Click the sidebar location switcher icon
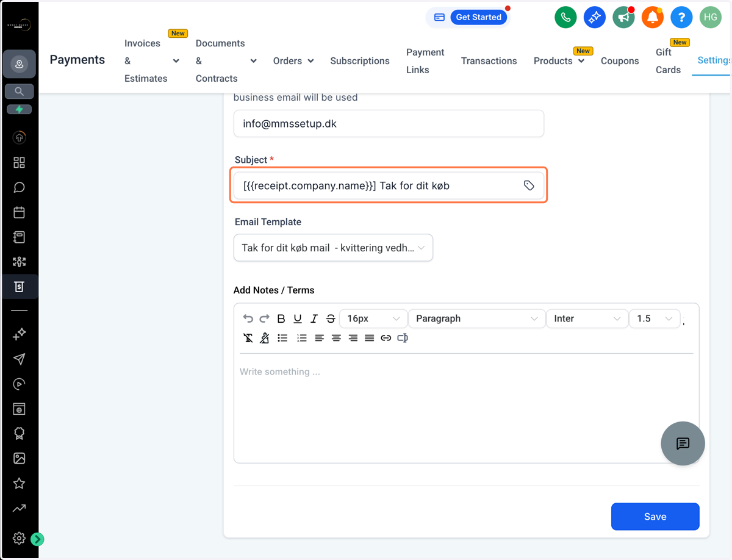The height and width of the screenshot is (560, 732). tap(19, 64)
